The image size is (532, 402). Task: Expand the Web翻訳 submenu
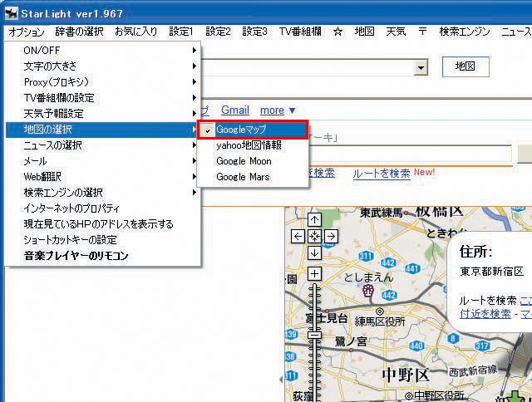click(103, 177)
